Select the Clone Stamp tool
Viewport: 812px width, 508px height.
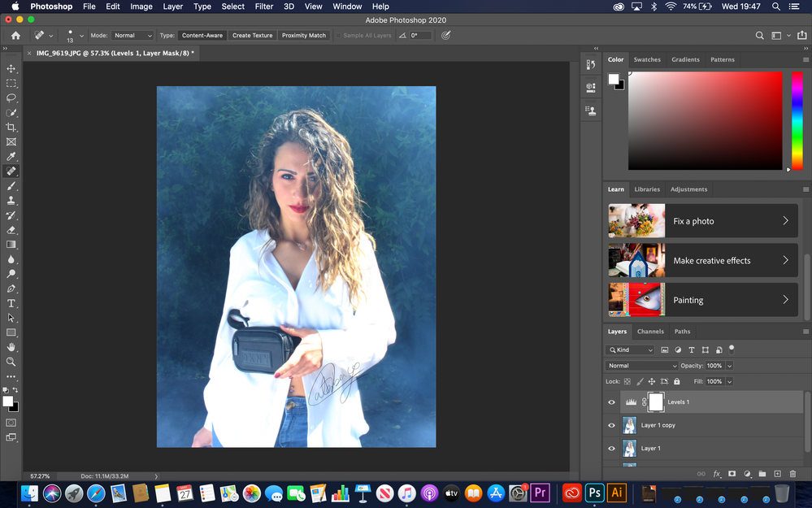click(11, 201)
